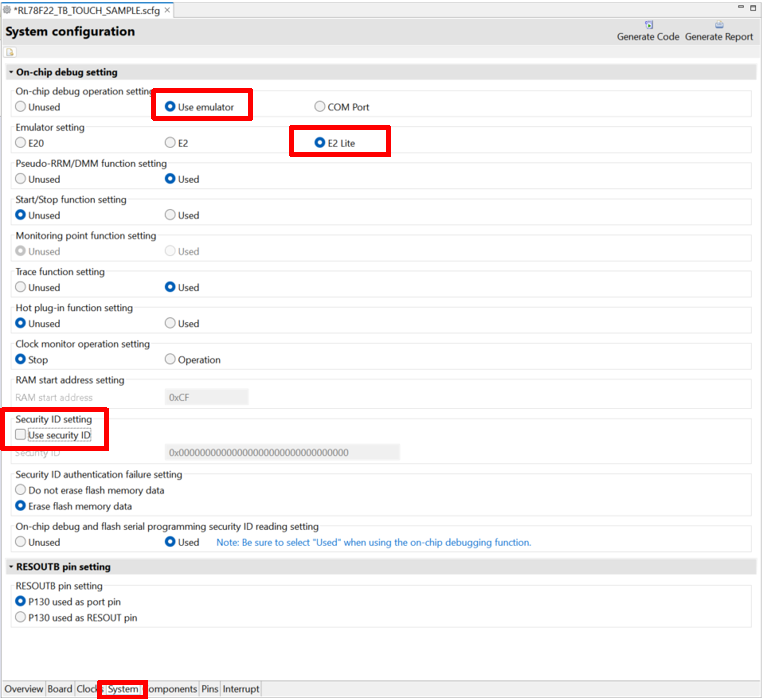Select Operation for clock monitor setting

pyautogui.click(x=170, y=359)
